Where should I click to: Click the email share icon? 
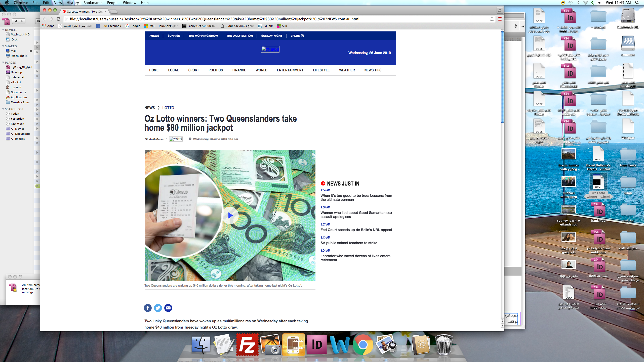coord(168,308)
